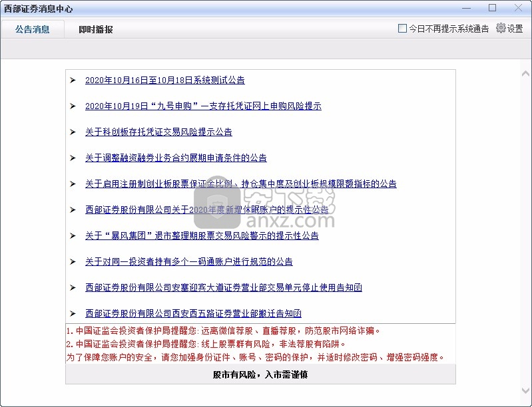Close the 西部证券消息中心 window
Viewport: 532px width, 407px height.
coord(518,8)
